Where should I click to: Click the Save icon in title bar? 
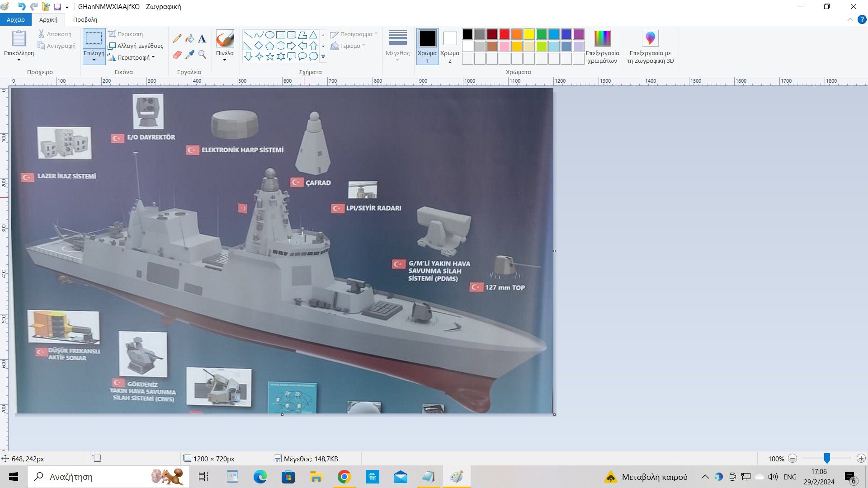click(x=57, y=7)
